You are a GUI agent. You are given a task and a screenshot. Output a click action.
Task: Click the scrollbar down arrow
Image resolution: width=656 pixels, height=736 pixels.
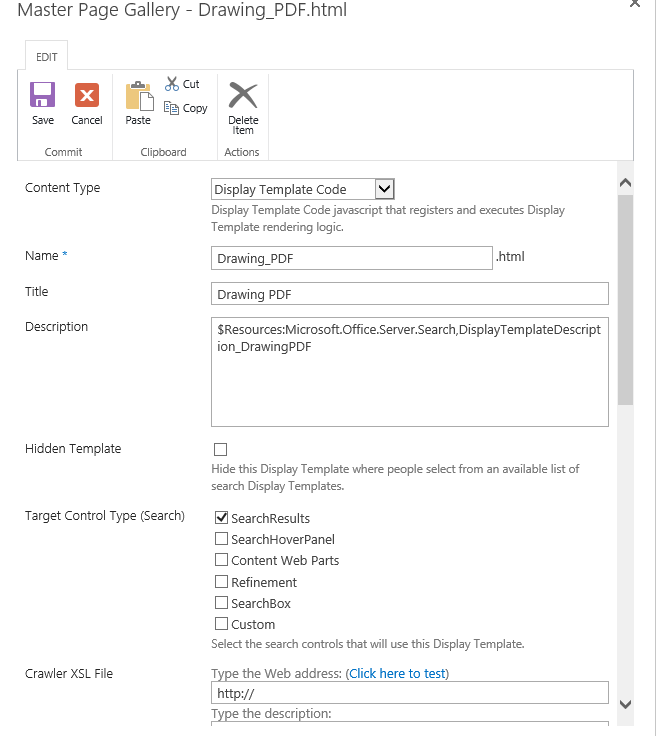625,704
